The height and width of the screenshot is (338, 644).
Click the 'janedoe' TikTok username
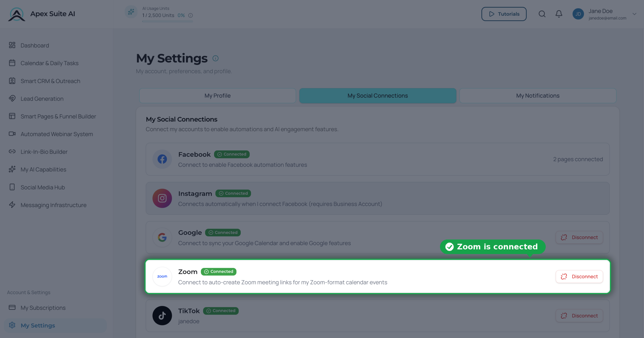point(189,321)
